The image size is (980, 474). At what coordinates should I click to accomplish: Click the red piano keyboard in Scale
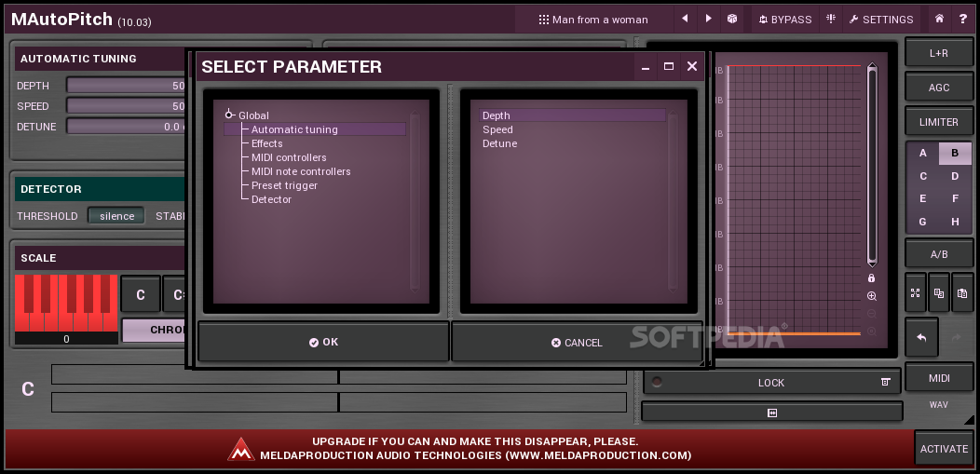pos(66,303)
